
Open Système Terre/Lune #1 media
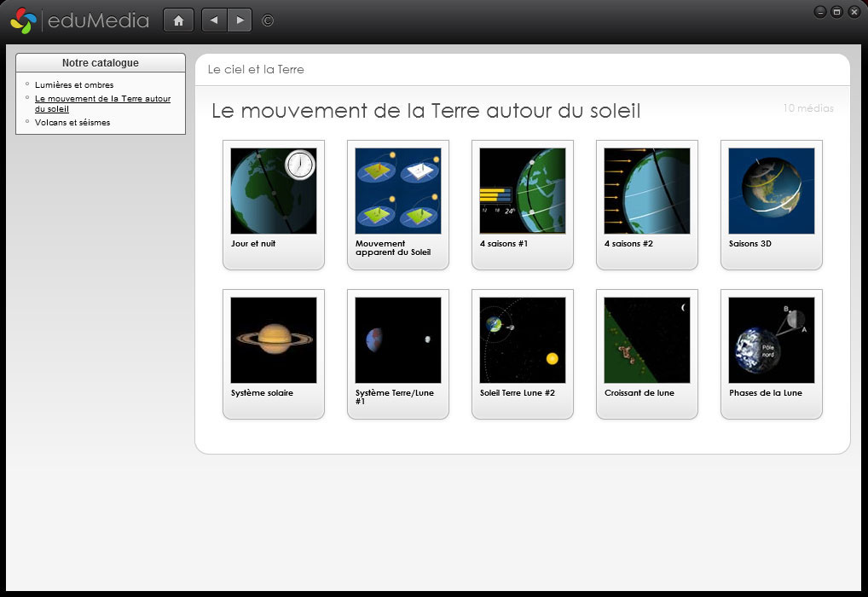398,340
